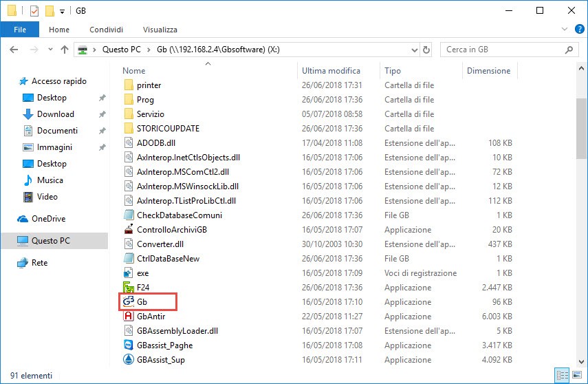Open the Condividi ribbon tab

tap(106, 30)
